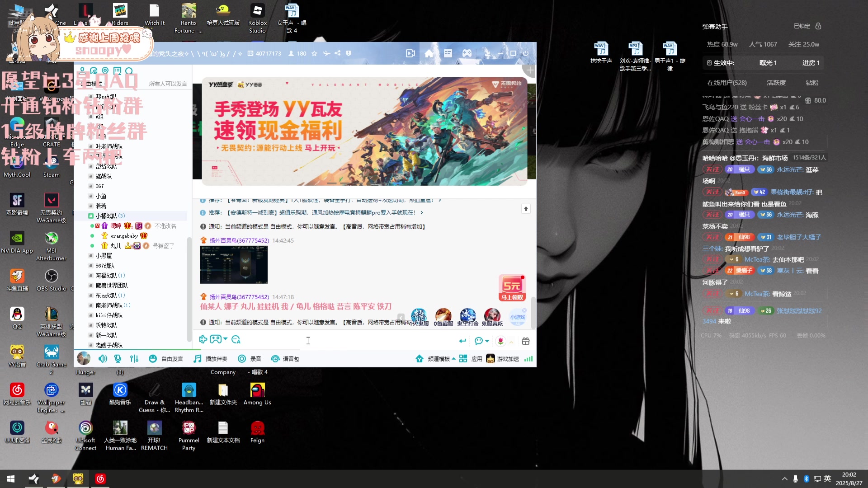Viewport: 868px width, 488px height.
Task: Toggle the microphone in YY bottom bar
Action: coord(118,359)
